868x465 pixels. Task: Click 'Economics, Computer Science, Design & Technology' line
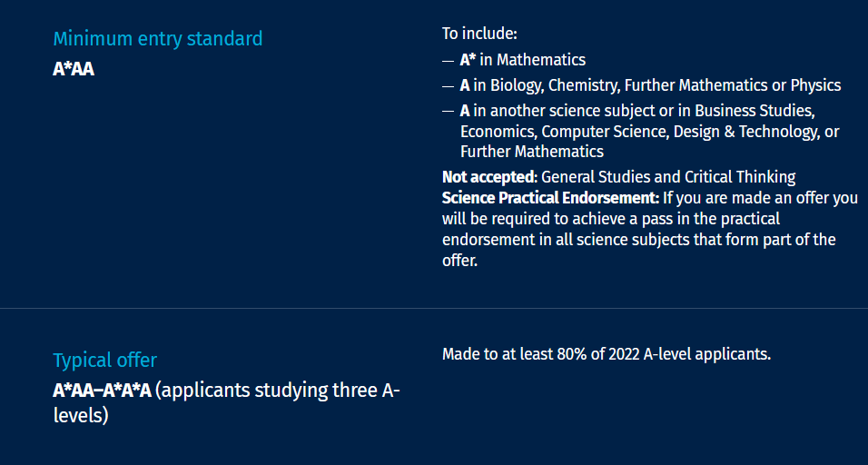[644, 132]
